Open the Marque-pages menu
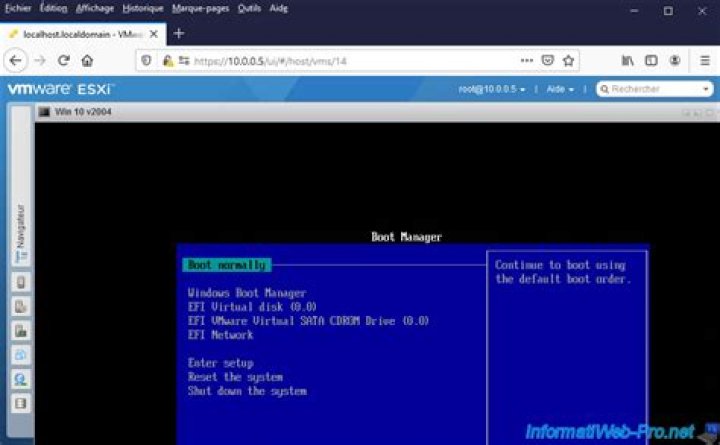The height and width of the screenshot is (445, 720). [201, 8]
